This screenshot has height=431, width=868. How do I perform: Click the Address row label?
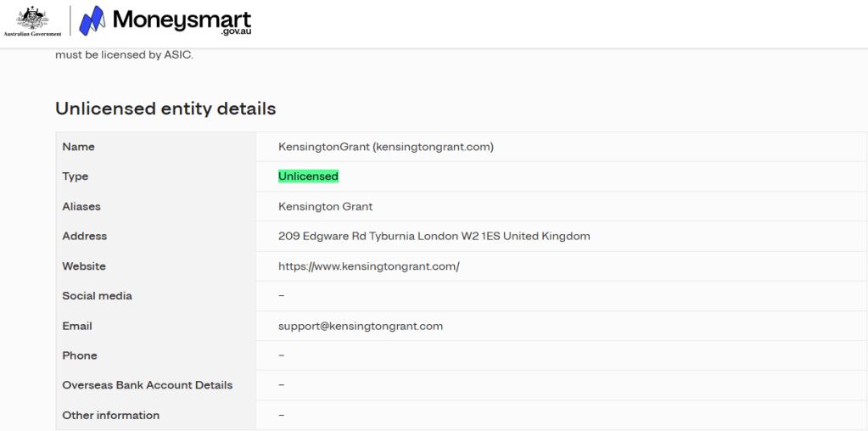[x=84, y=236]
